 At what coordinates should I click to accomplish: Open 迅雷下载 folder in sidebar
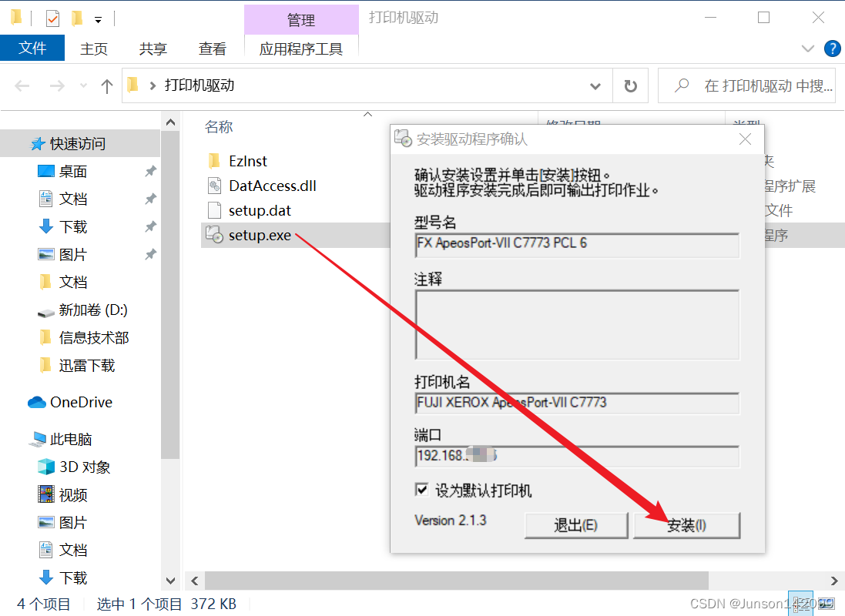pos(78,366)
